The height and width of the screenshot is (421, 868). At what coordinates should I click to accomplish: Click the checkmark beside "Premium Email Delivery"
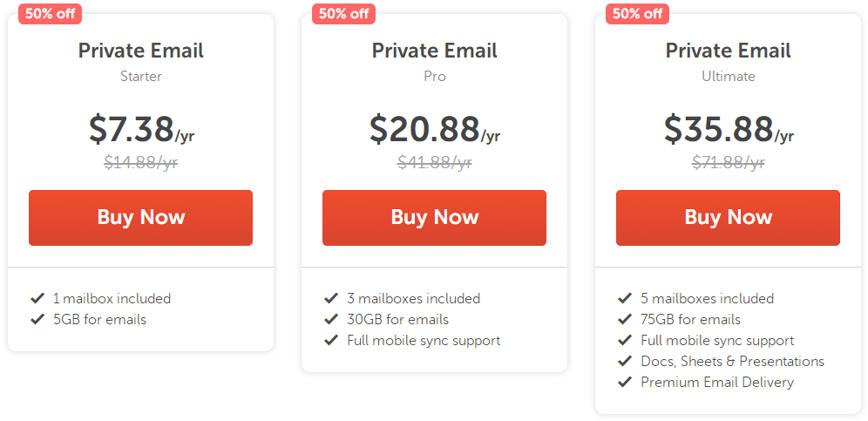[x=625, y=382]
